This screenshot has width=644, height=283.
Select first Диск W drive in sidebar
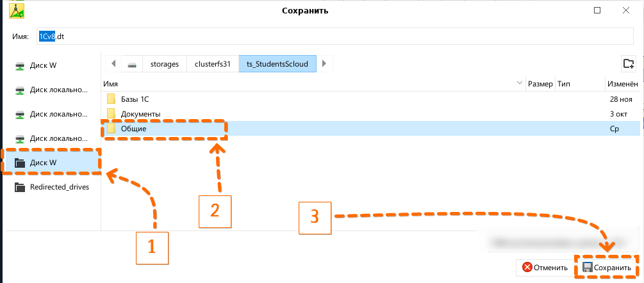click(43, 65)
